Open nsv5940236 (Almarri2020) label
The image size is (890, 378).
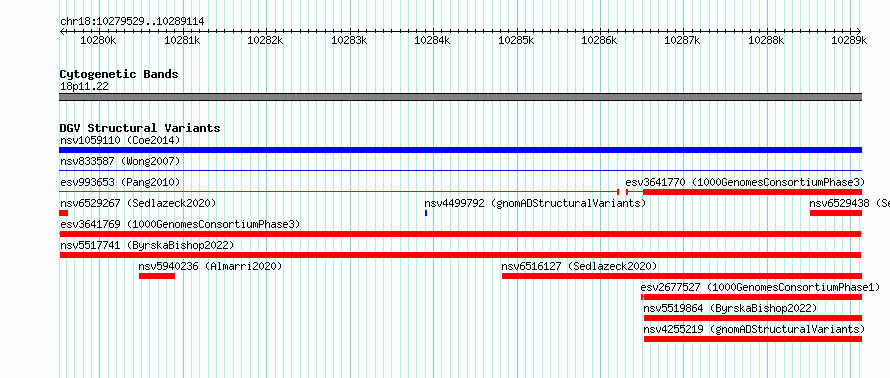tap(210, 266)
